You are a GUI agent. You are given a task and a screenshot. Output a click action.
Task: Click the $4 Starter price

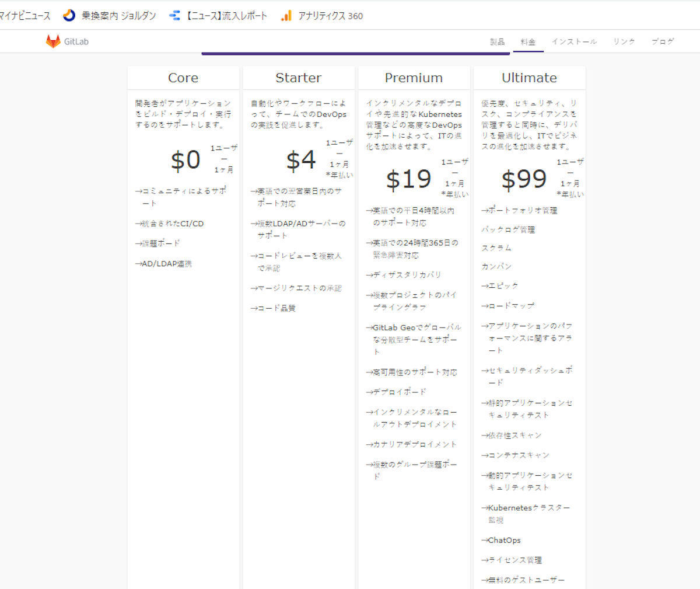(301, 160)
